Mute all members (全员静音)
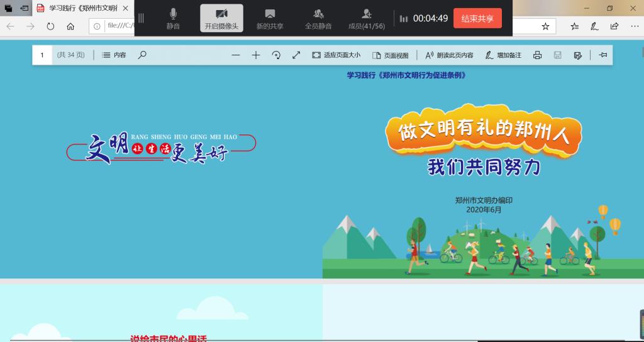The width and height of the screenshot is (644, 342). [x=318, y=19]
